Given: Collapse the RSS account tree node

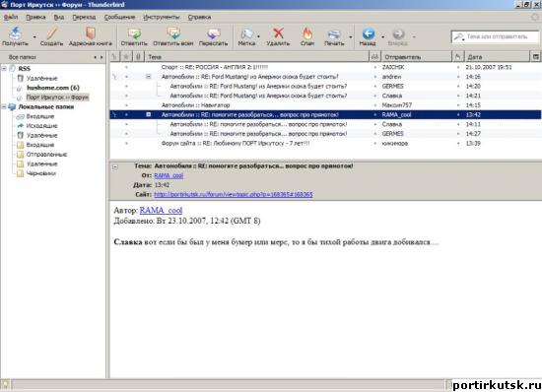Looking at the screenshot, I should 4,68.
